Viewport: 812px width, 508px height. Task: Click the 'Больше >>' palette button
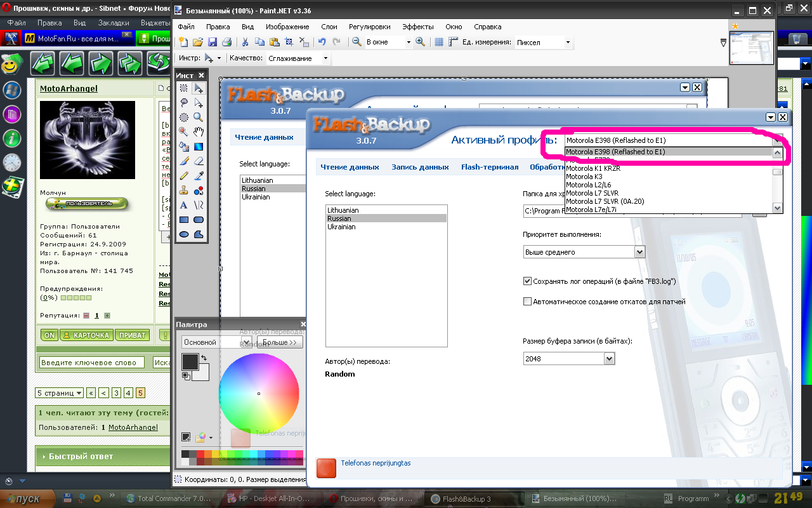click(x=279, y=342)
